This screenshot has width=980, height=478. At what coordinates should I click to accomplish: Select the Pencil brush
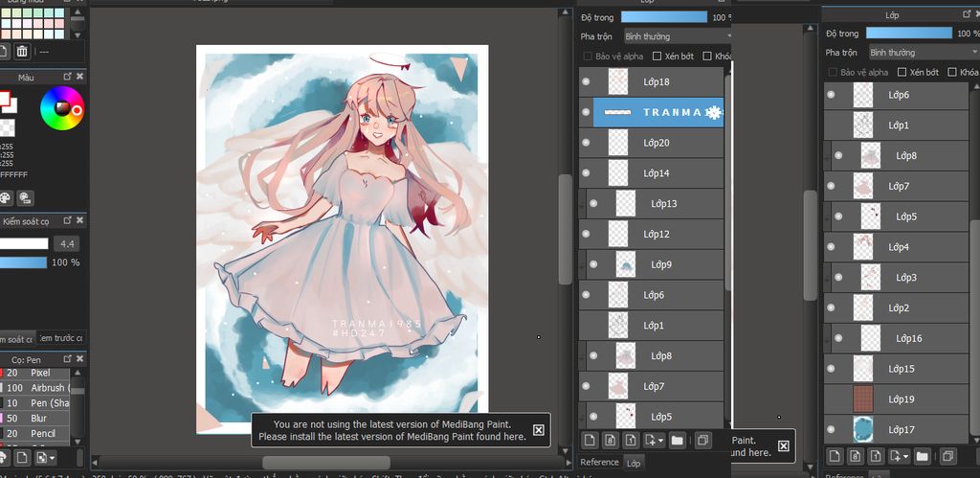click(x=35, y=433)
